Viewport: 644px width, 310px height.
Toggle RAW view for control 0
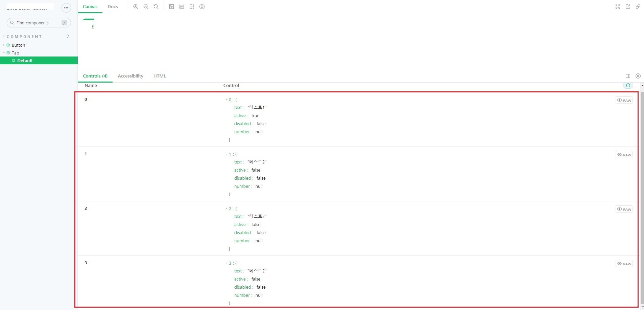click(624, 101)
